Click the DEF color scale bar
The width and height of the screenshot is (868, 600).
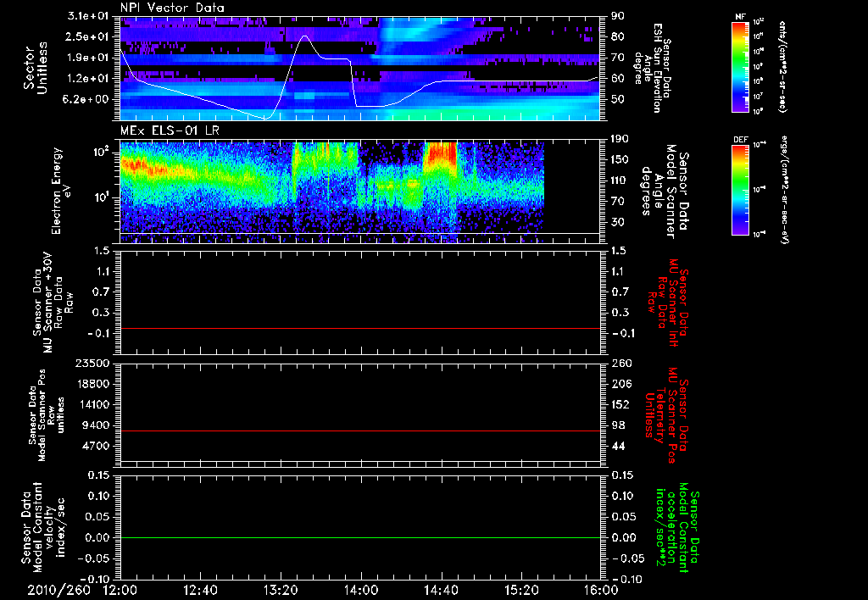tap(741, 190)
